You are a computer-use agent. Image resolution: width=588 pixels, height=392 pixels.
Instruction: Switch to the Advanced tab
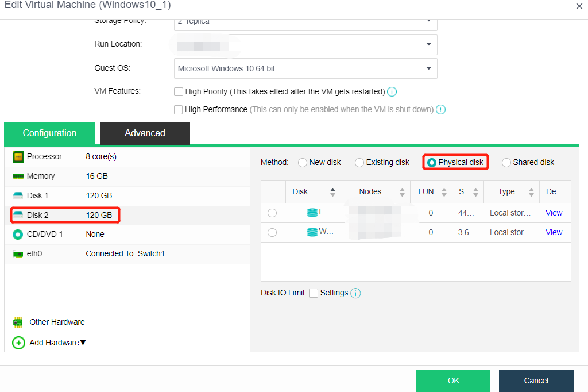[145, 133]
